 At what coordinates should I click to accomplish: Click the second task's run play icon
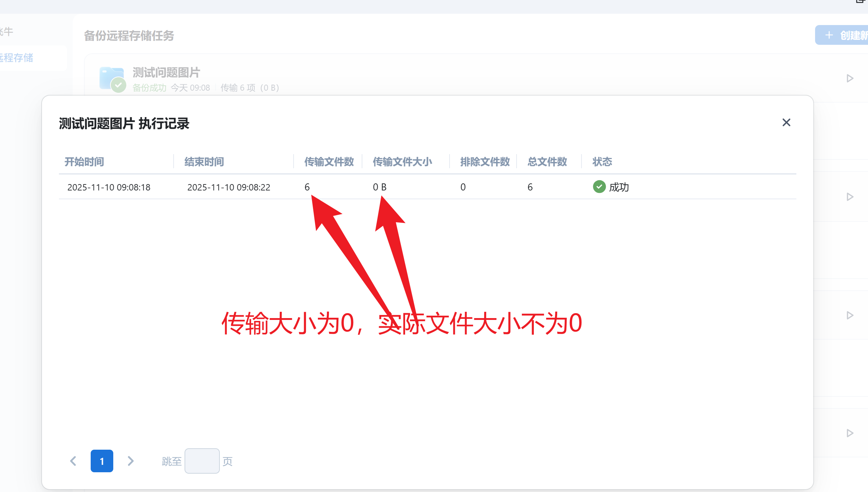pos(850,197)
